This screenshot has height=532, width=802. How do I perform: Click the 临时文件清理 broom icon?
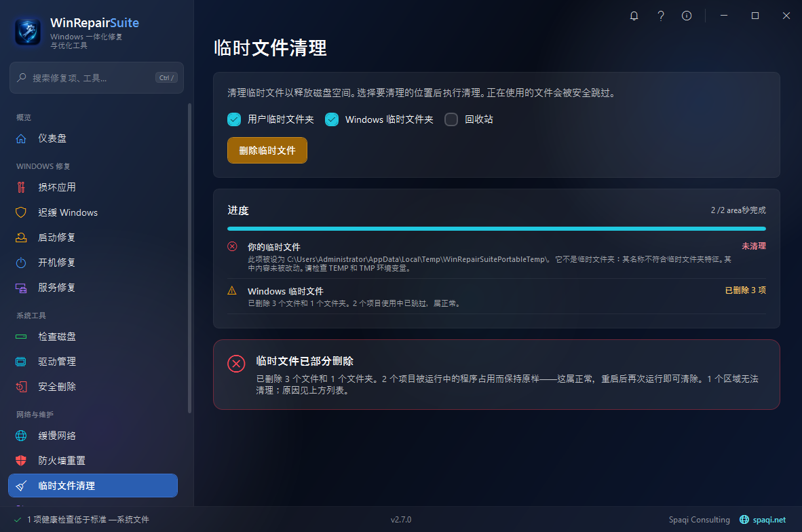click(21, 486)
